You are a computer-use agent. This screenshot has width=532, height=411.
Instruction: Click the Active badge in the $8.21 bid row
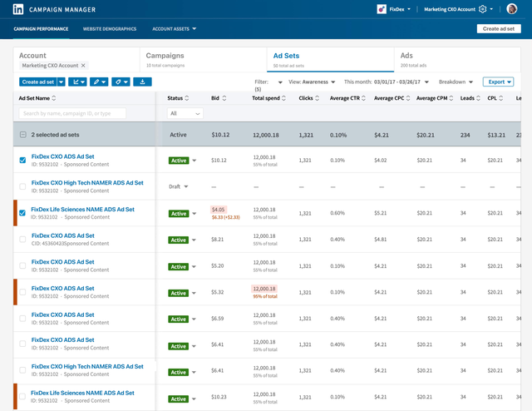[179, 240]
